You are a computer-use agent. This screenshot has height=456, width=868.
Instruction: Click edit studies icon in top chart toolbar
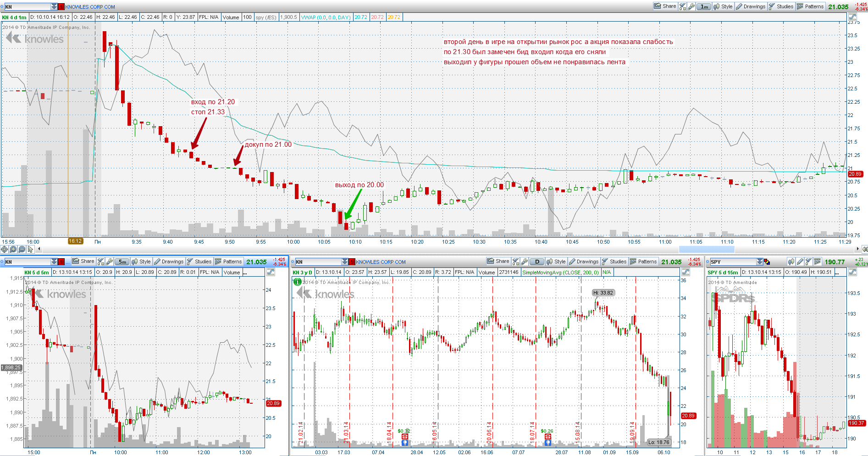pos(682,6)
